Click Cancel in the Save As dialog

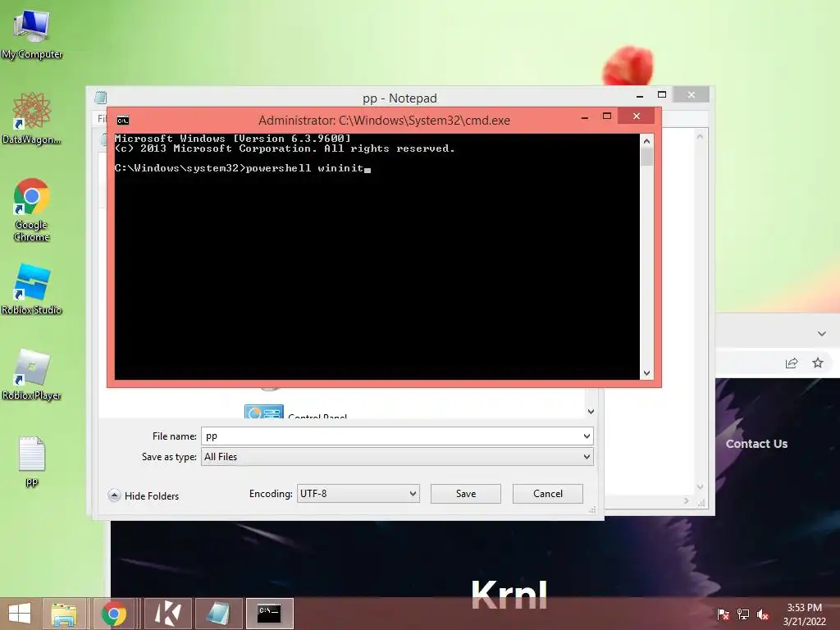[x=547, y=493]
